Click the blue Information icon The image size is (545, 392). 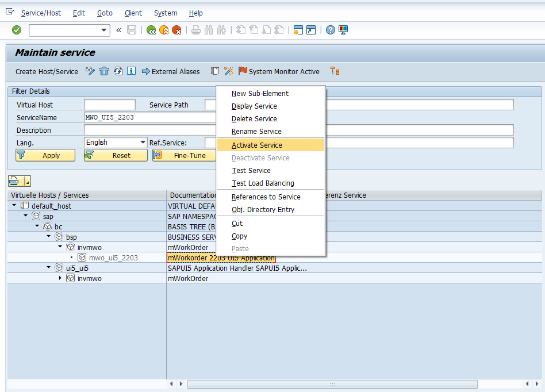pos(131,71)
